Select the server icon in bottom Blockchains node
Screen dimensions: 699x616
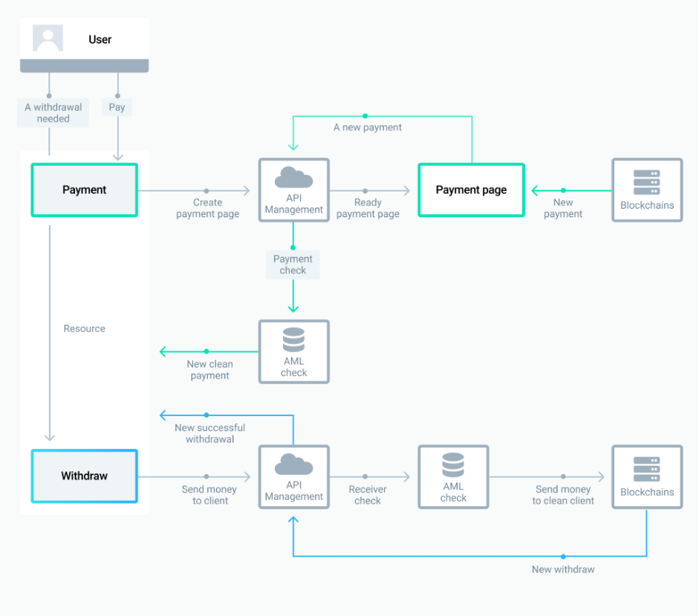point(646,470)
